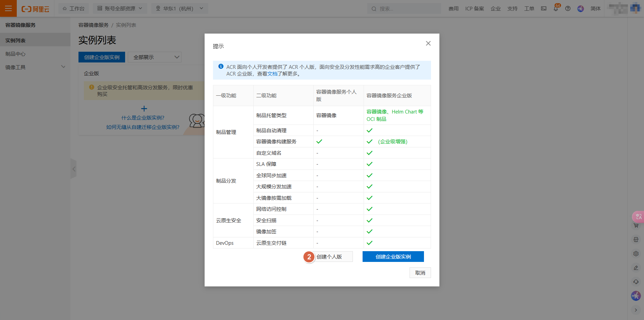
Task: Open the ICP 备案 menu
Action: (x=475, y=9)
